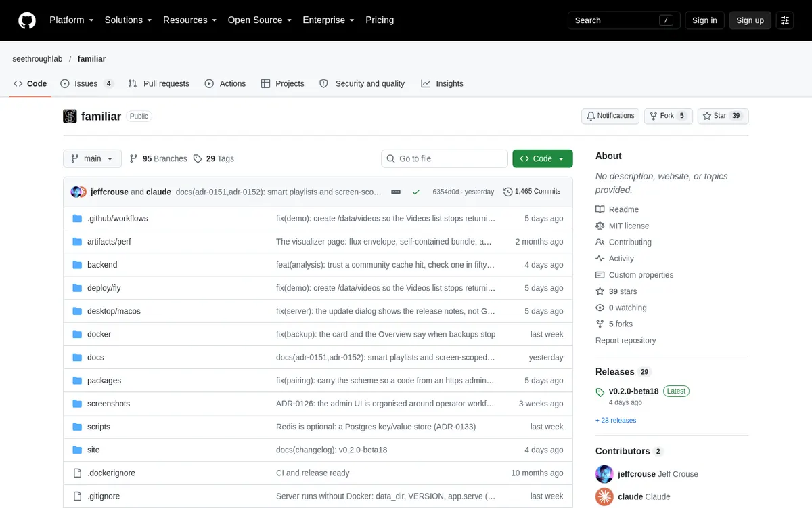Viewport: 812px width, 508px height.
Task: Click the .github/workflows folder icon
Action: tap(76, 219)
